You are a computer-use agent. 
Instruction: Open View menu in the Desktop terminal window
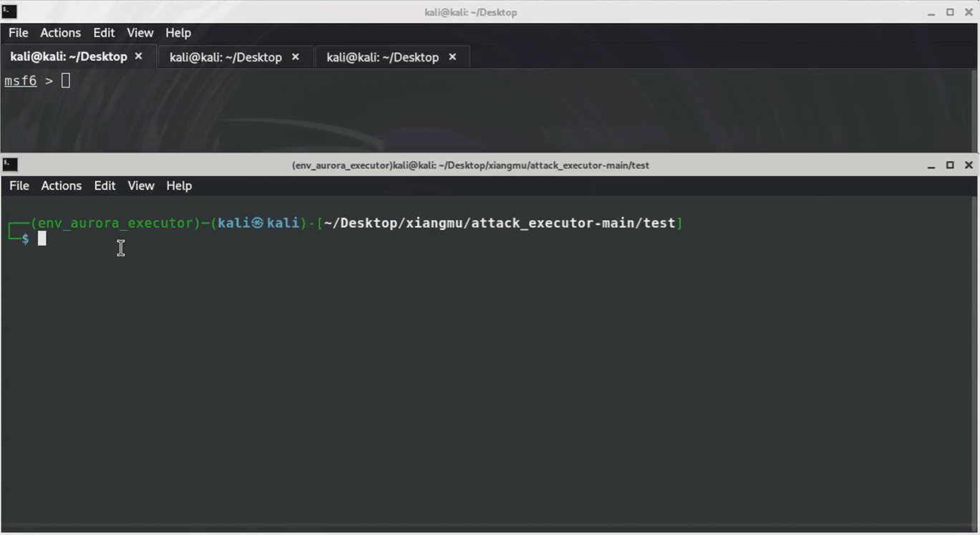click(140, 33)
